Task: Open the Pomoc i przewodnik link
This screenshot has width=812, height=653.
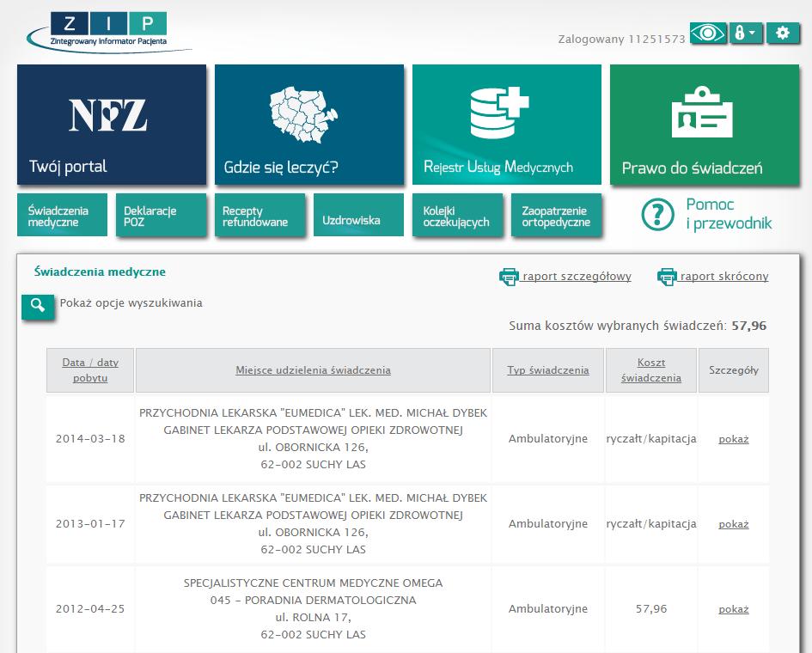Action: [729, 214]
